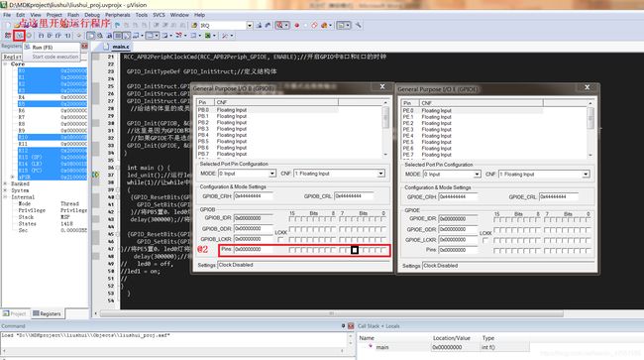Close the GPIOE peripheral dialog
644x360 pixels.
click(587, 87)
